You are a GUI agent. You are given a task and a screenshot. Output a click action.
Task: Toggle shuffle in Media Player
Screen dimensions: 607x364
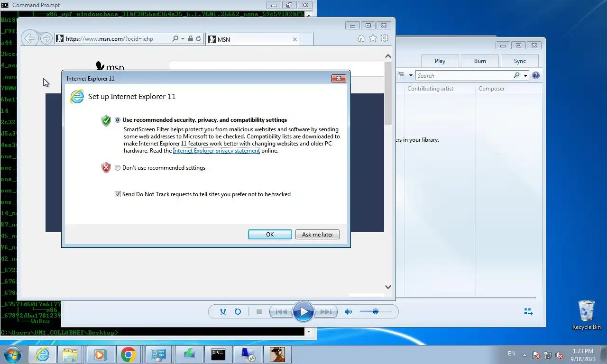(x=223, y=311)
